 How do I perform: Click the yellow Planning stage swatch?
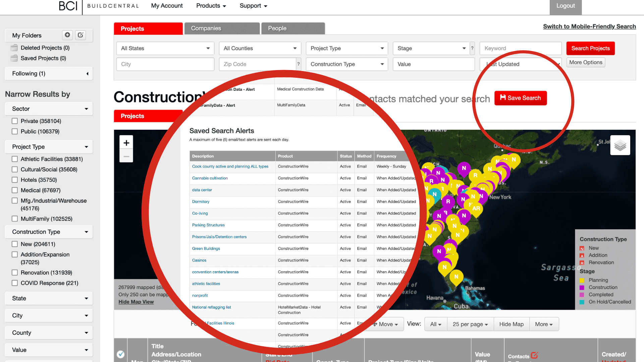[x=582, y=280]
